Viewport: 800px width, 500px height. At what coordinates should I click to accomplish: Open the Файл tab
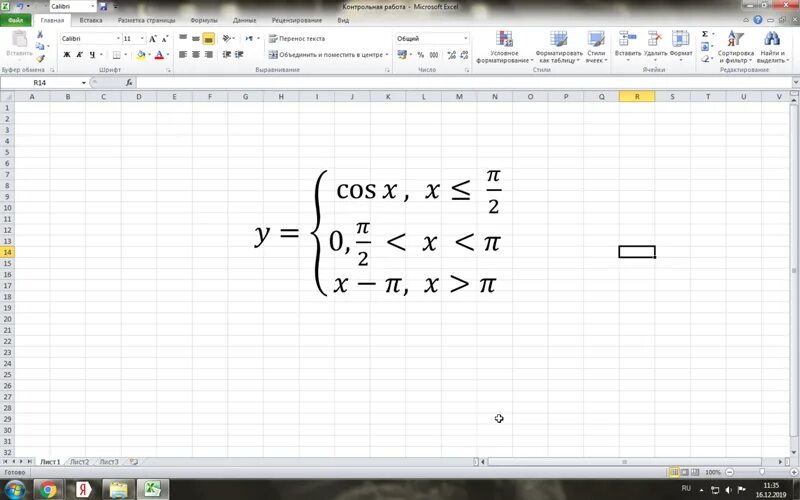[x=16, y=20]
